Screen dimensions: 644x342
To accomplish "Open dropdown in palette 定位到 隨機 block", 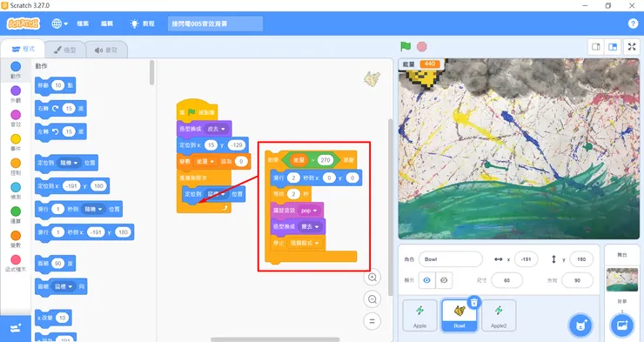I will point(69,163).
